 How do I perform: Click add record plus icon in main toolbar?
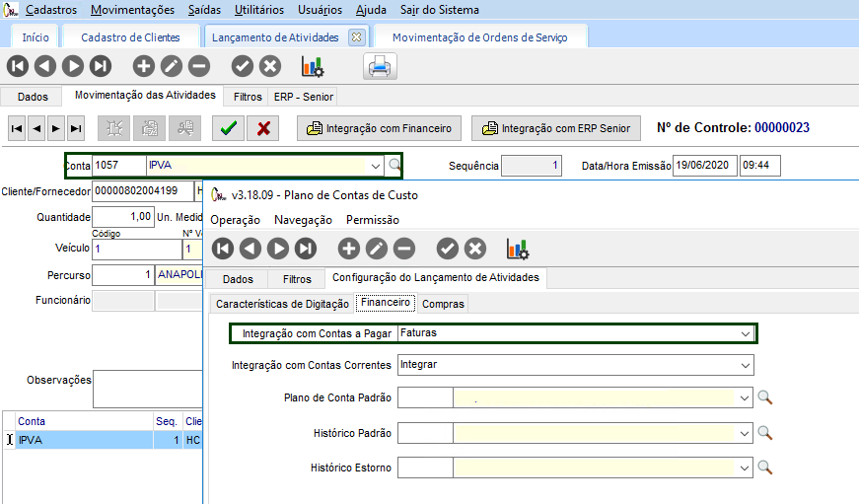coord(144,66)
